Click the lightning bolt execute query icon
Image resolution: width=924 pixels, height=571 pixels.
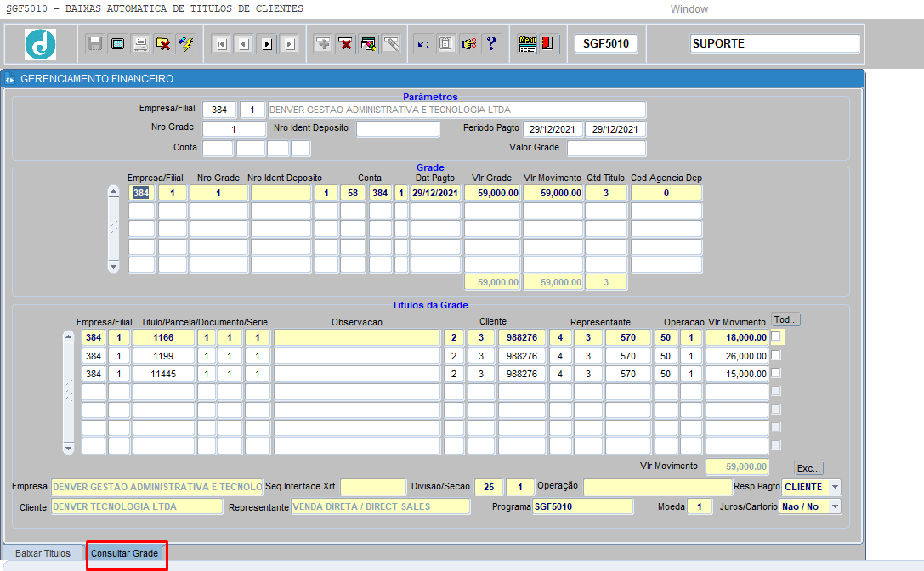[186, 44]
